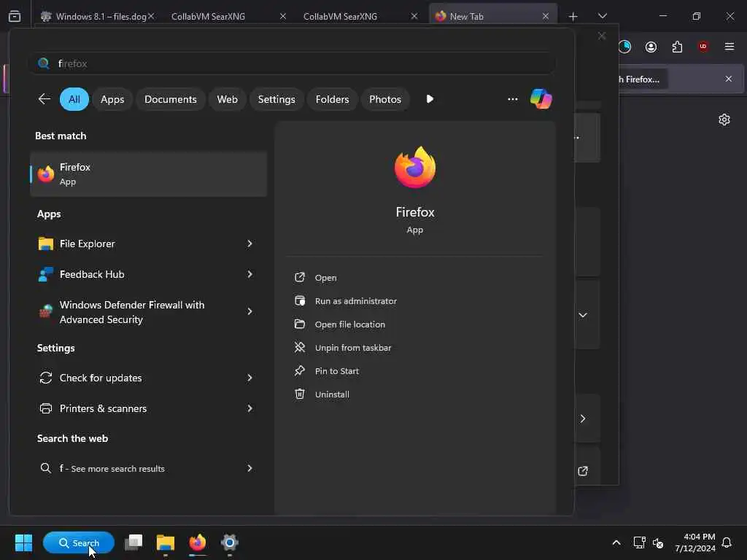Expand the web search result arrow

pyautogui.click(x=249, y=468)
